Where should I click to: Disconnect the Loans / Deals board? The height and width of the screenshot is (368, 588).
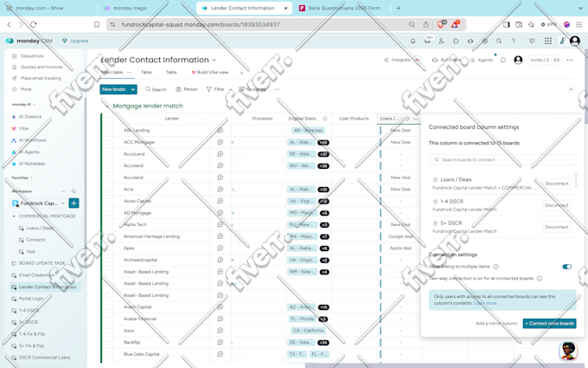(x=557, y=184)
